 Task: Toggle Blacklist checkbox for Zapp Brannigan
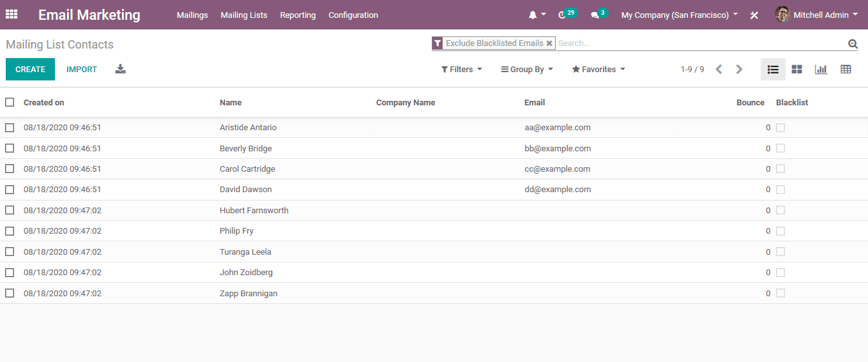point(780,293)
